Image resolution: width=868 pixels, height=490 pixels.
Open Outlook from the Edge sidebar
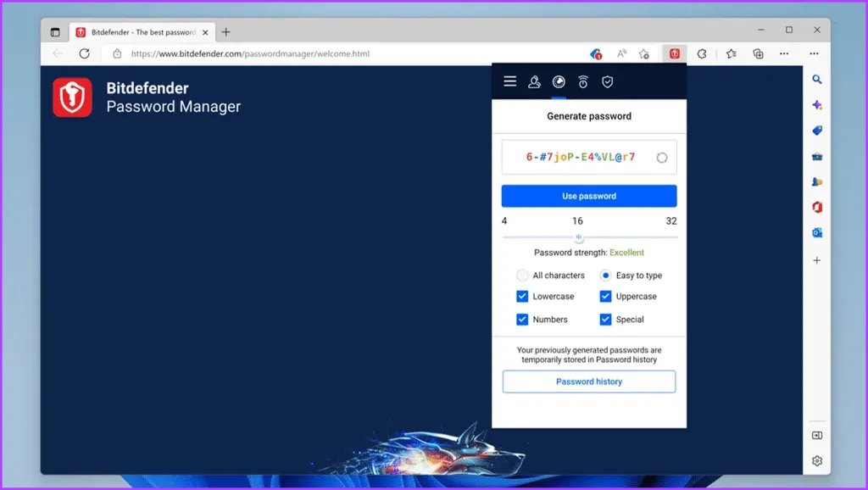click(x=817, y=233)
